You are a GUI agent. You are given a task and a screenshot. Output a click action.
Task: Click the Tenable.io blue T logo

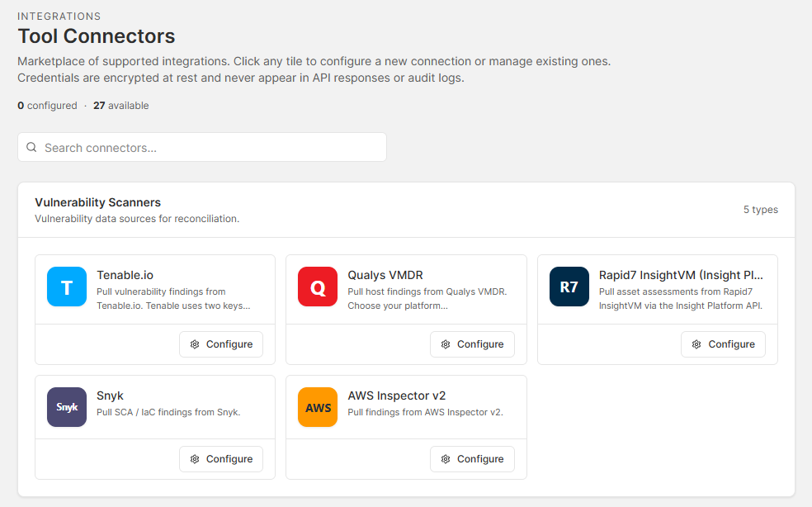click(67, 287)
